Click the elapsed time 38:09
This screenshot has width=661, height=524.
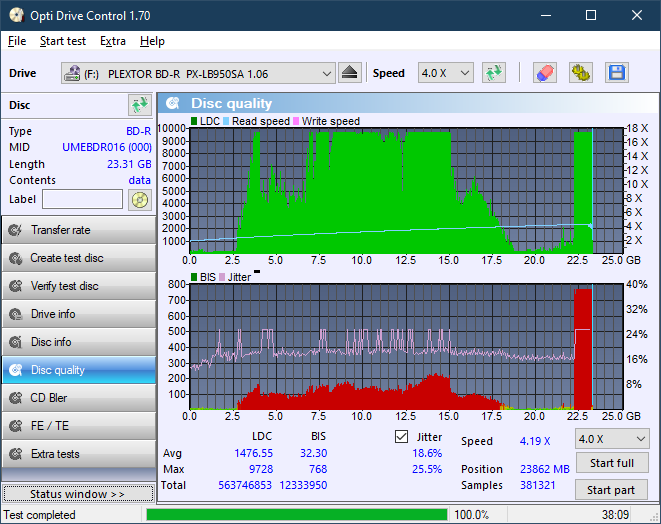615,515
